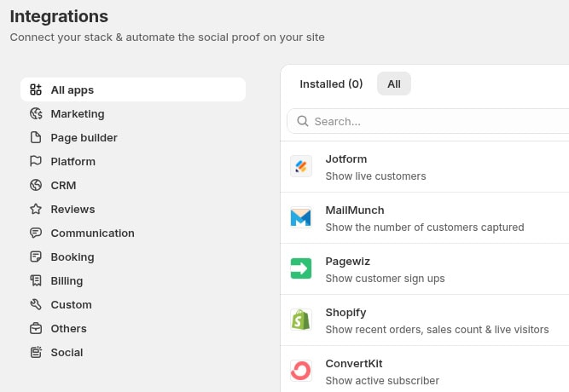Click the Marketing category icon

click(x=36, y=113)
